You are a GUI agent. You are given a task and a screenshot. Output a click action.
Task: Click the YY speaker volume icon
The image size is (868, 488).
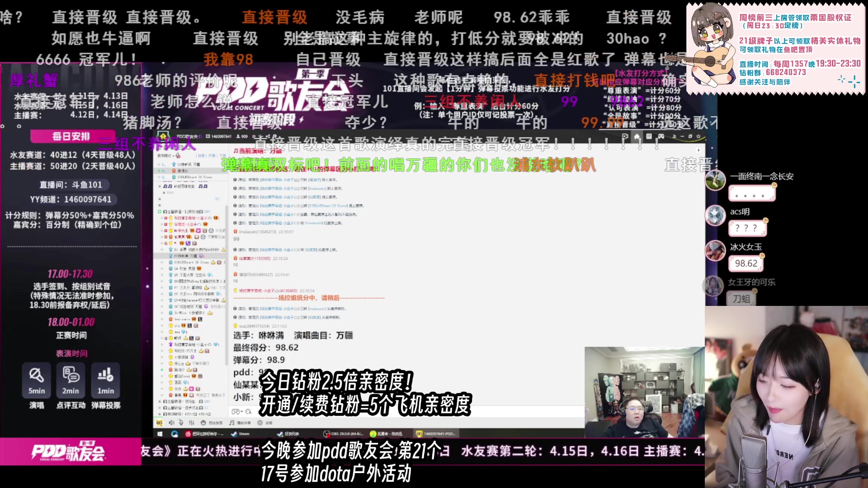(x=171, y=422)
